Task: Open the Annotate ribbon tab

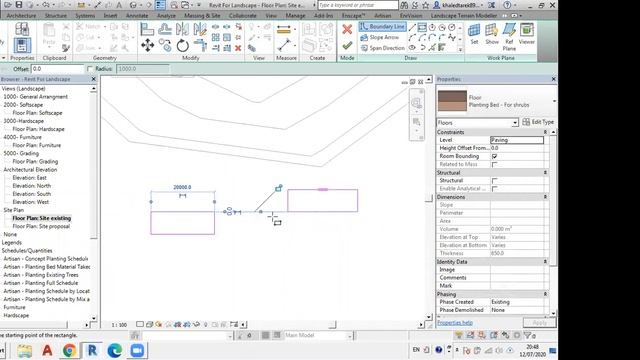Action: (137, 16)
